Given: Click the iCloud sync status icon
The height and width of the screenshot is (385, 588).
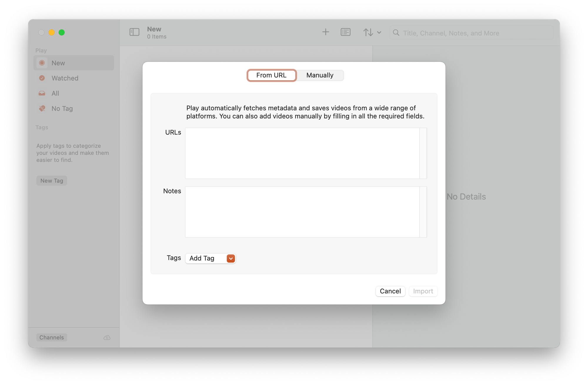Looking at the screenshot, I should click(x=107, y=338).
